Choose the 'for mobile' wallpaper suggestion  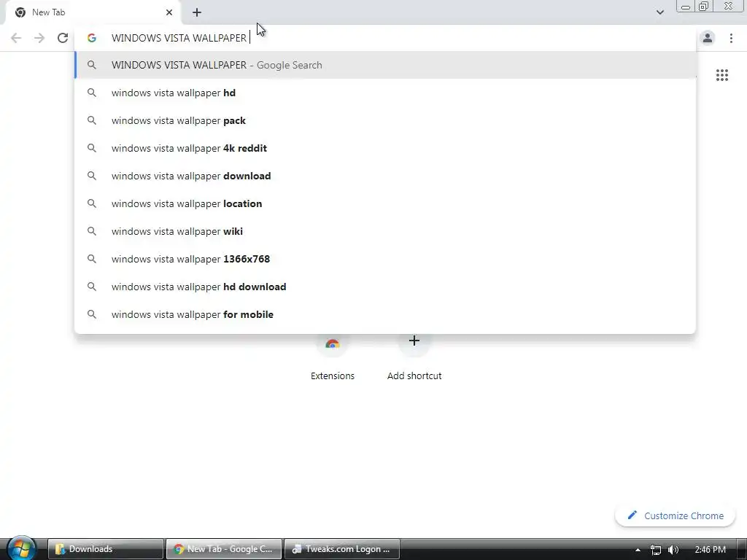(x=385, y=314)
